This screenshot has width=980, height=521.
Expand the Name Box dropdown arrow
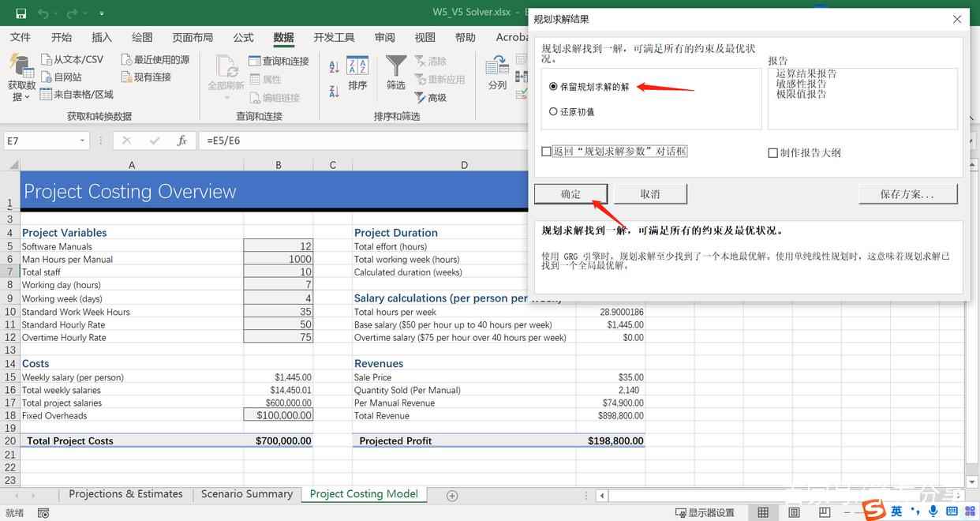coord(82,141)
